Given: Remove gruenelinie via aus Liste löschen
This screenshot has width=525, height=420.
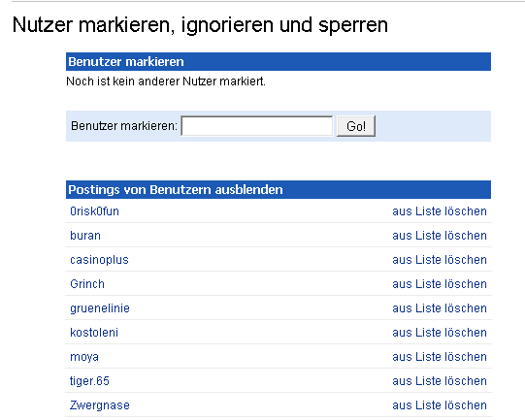Looking at the screenshot, I should (x=440, y=308).
